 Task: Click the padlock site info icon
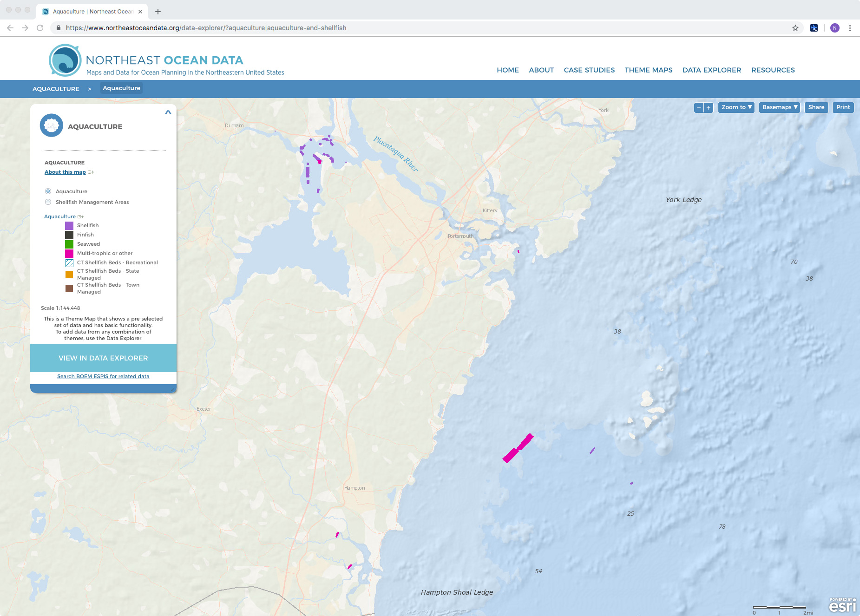click(x=58, y=28)
